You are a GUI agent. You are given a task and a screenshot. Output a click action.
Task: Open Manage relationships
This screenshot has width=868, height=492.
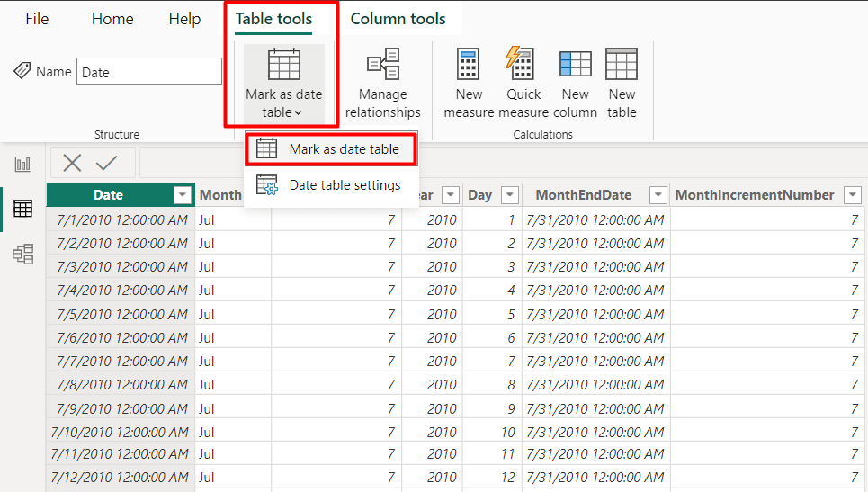[382, 84]
